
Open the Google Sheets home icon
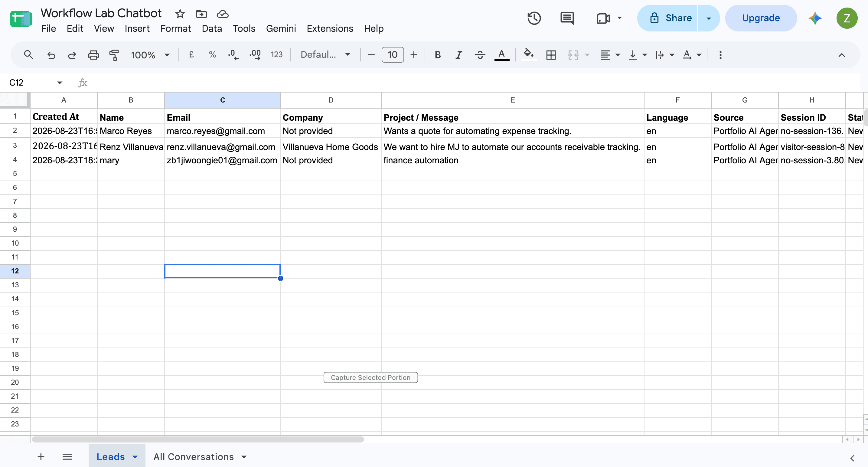[21, 19]
